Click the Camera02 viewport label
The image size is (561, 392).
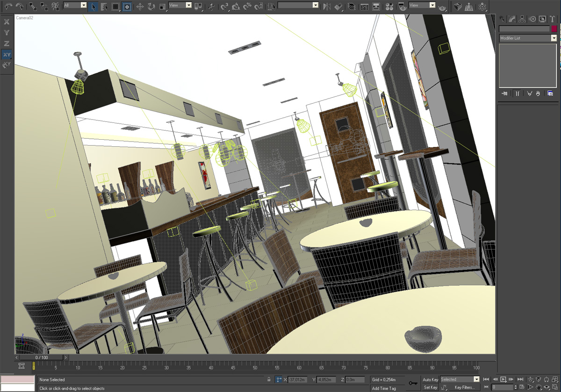click(25, 17)
